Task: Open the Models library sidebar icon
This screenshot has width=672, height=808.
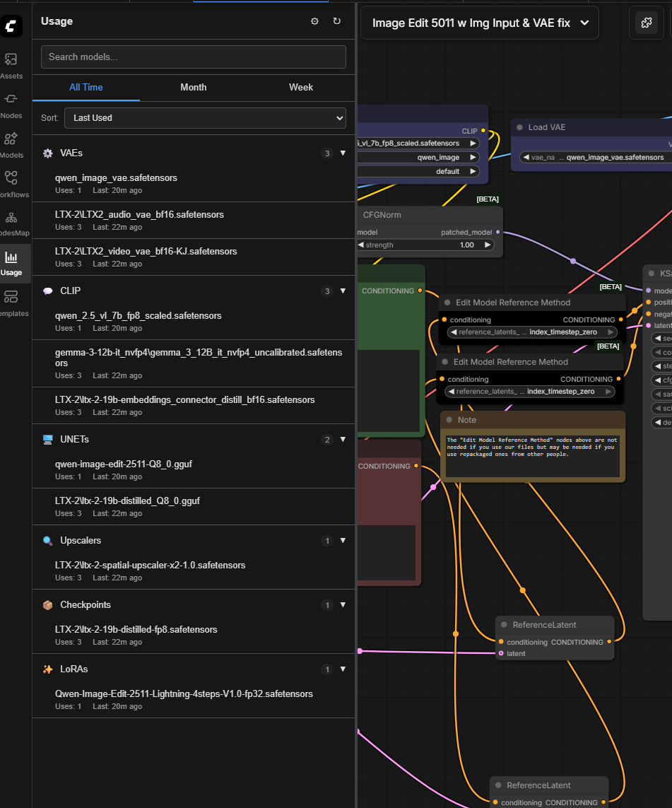Action: 11,146
